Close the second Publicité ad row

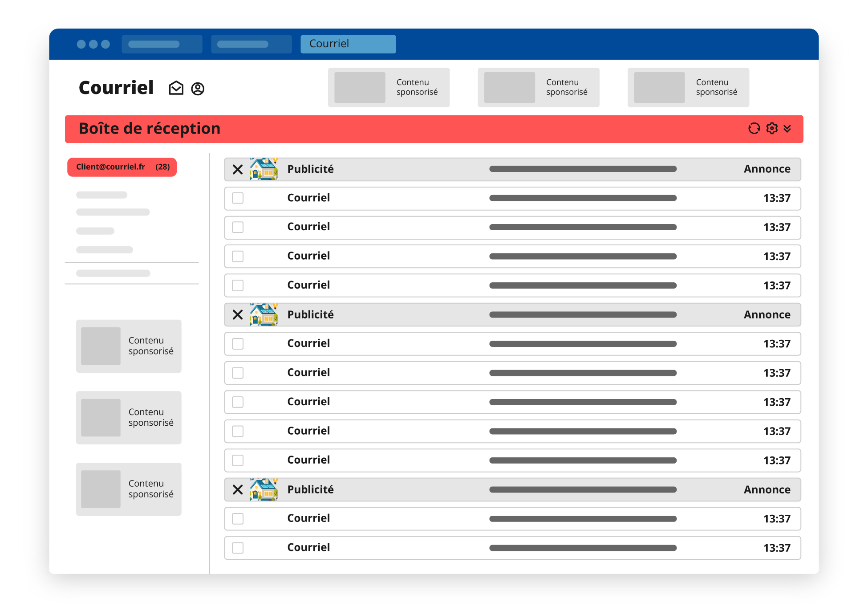238,315
